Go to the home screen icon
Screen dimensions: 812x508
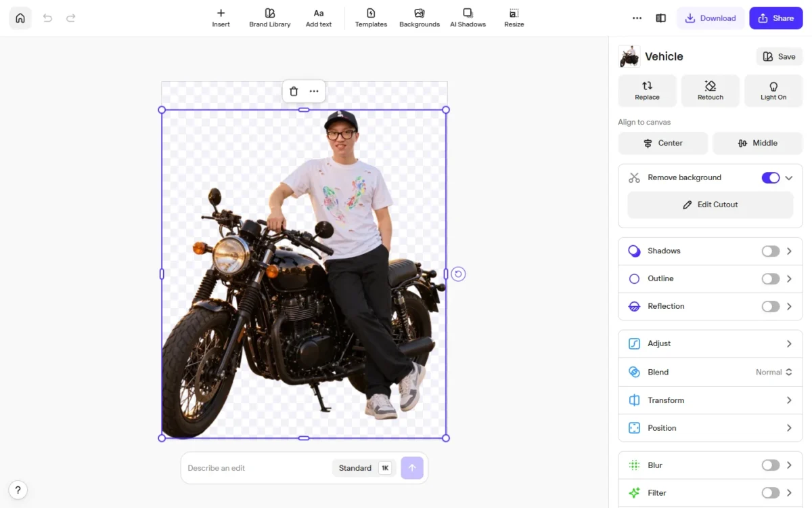click(x=20, y=18)
